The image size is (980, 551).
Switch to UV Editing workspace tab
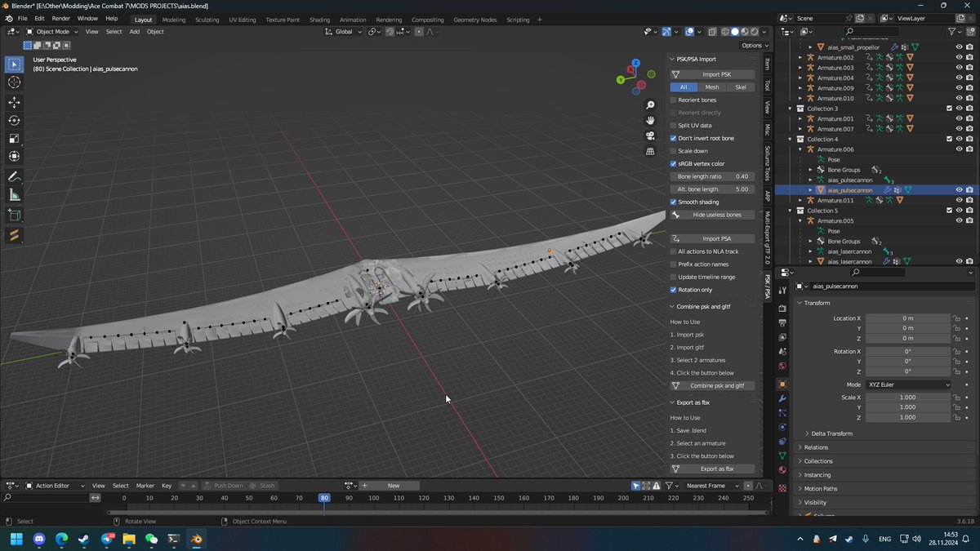[242, 20]
